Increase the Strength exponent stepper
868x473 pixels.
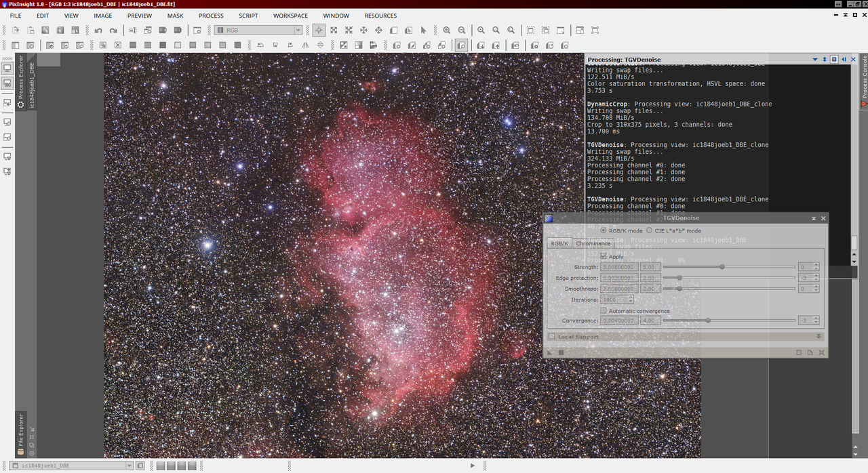coord(816,265)
